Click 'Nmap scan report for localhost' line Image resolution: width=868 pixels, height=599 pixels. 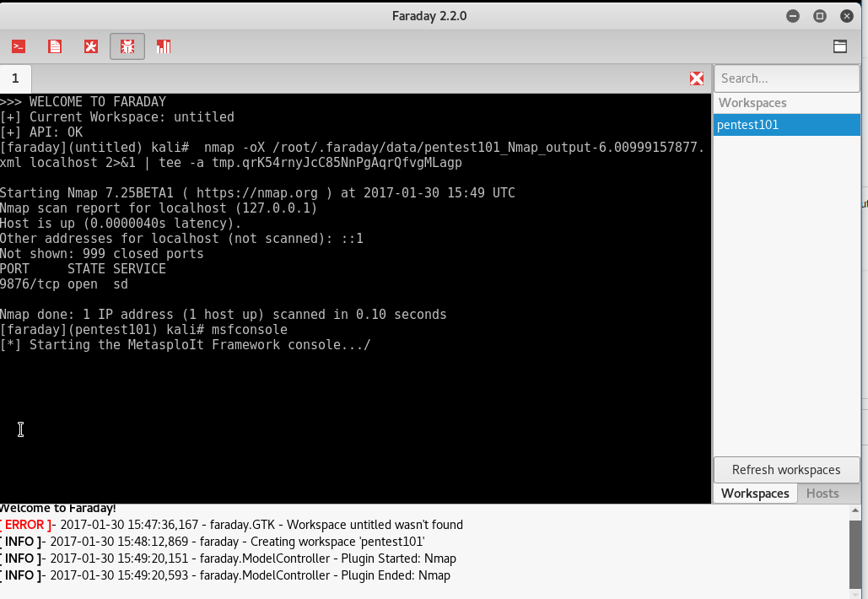click(x=159, y=208)
